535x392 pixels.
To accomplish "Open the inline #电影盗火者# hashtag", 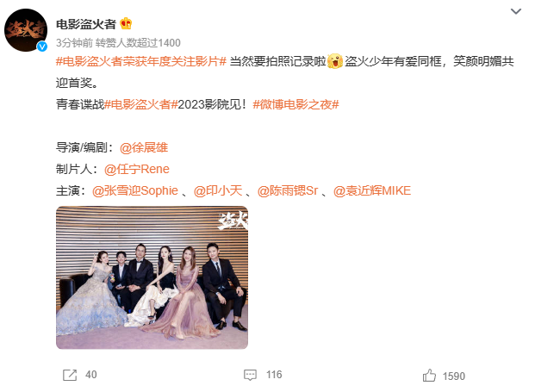I will pos(141,104).
